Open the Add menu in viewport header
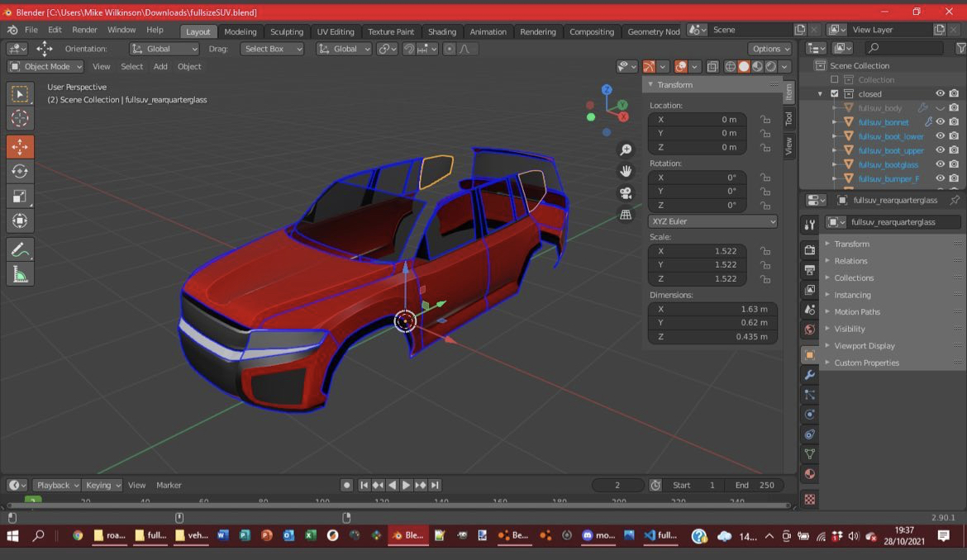967x560 pixels. tap(160, 67)
